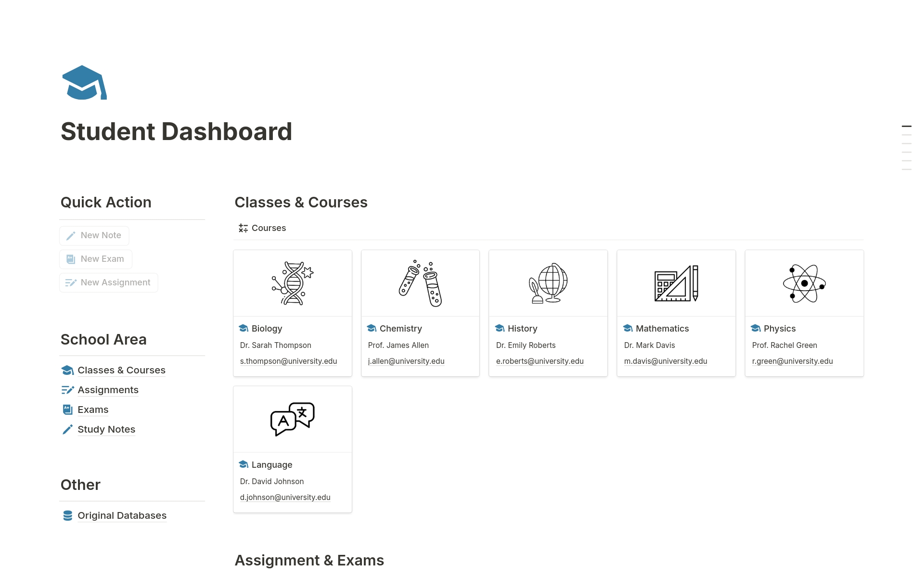Click the New Exam button
The height and width of the screenshot is (577, 924).
(x=95, y=258)
